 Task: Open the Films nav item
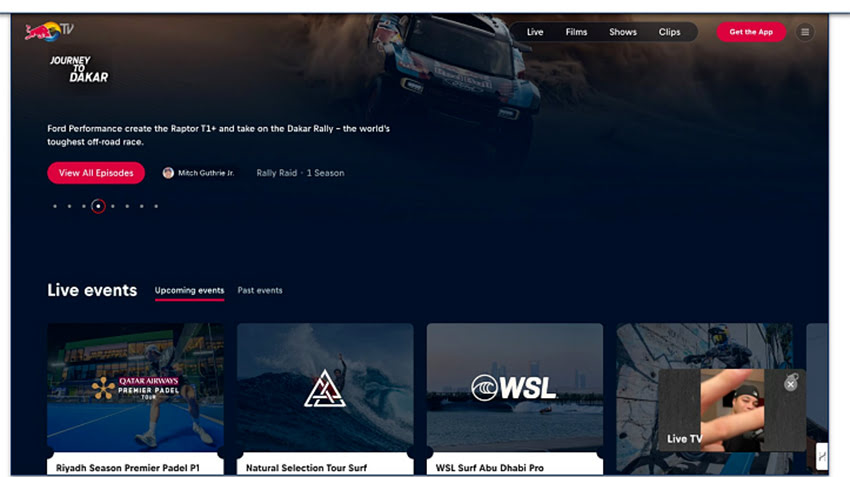click(576, 32)
